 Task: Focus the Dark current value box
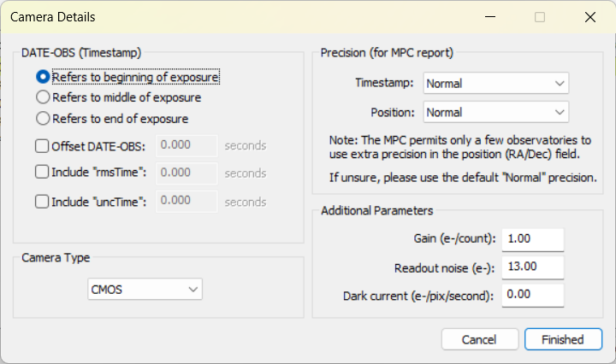pyautogui.click(x=533, y=295)
